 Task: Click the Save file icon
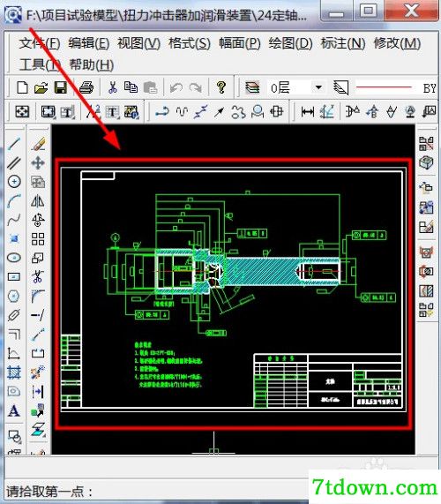coord(61,87)
